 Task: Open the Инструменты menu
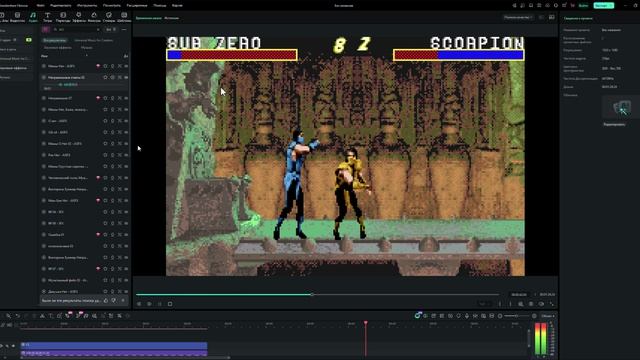87,6
